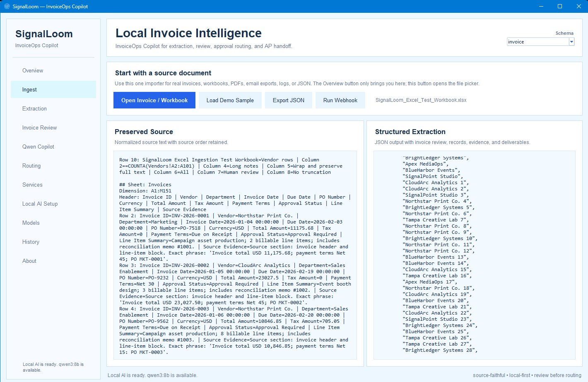
Task: Open the Services page
Action: point(53,185)
